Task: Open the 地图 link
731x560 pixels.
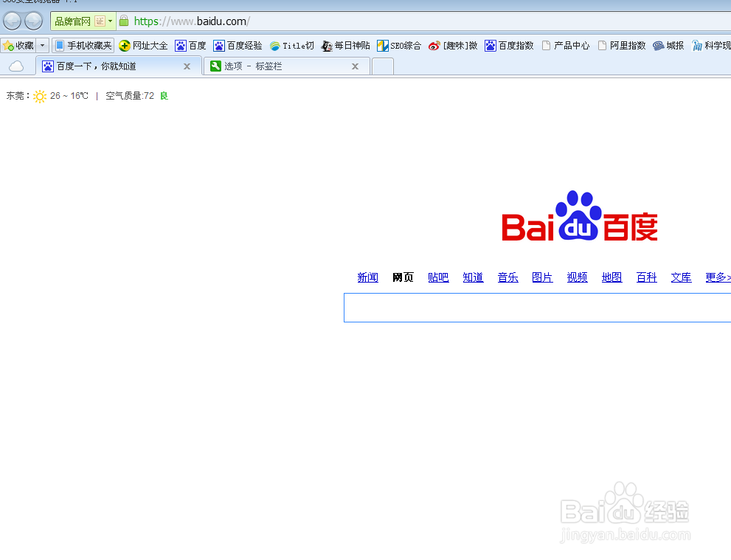Action: click(x=612, y=277)
